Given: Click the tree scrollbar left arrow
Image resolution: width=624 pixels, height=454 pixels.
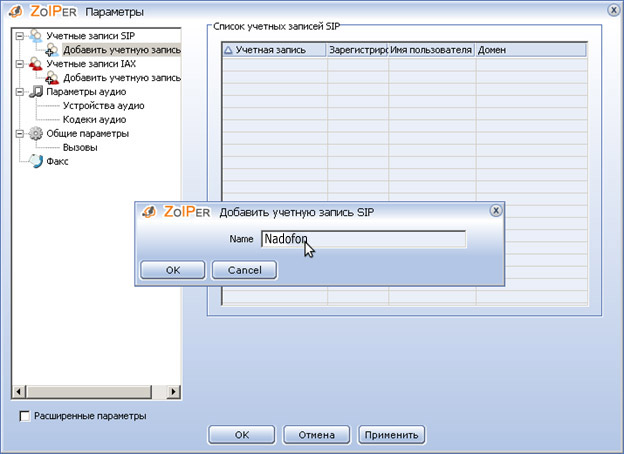Looking at the screenshot, I should [18, 392].
